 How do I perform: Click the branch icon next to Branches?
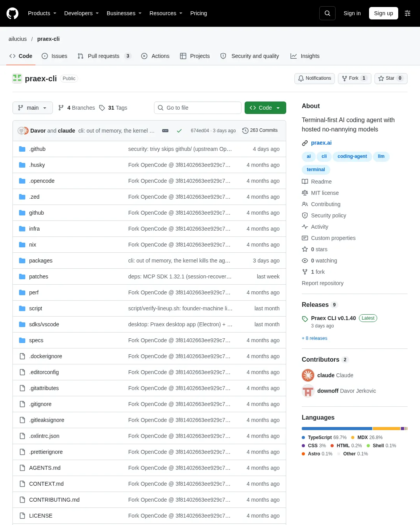[61, 108]
